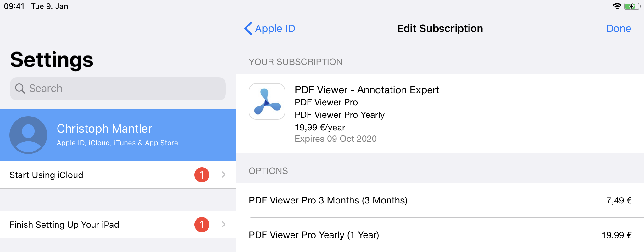This screenshot has height=252, width=644.
Task: Tap the PDF Viewer - Annotation Expert title
Action: (367, 90)
